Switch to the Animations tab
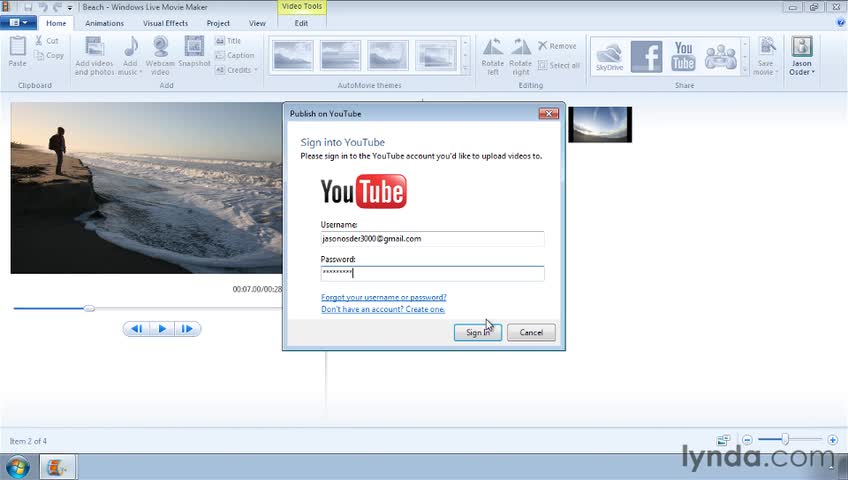Image resolution: width=848 pixels, height=480 pixels. [x=104, y=23]
